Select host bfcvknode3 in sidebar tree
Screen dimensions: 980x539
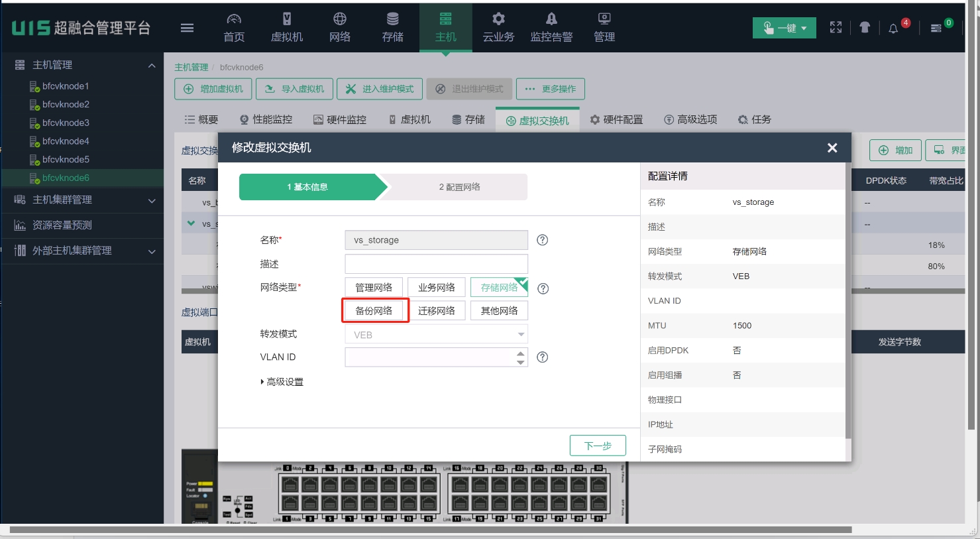pyautogui.click(x=66, y=123)
